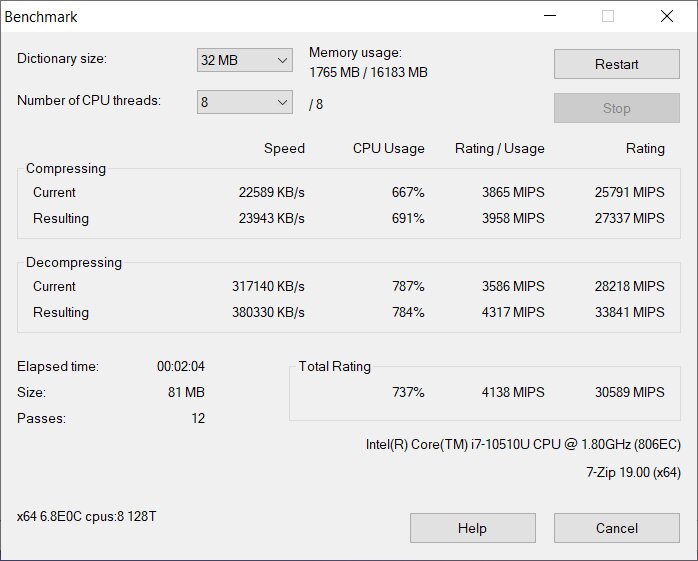Restart the benchmark run
The image size is (698, 561).
(617, 64)
